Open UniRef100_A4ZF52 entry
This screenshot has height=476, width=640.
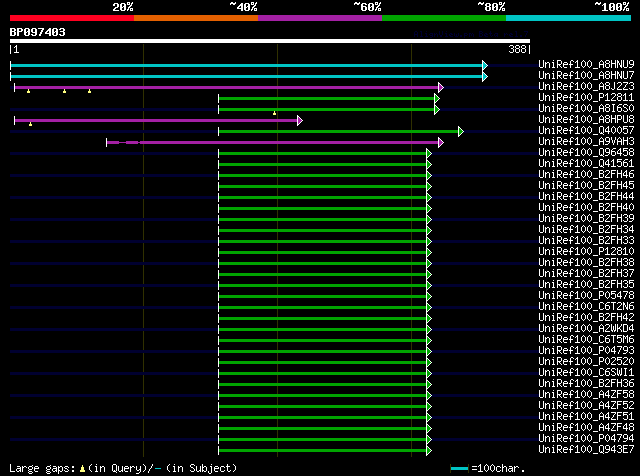tap(586, 406)
